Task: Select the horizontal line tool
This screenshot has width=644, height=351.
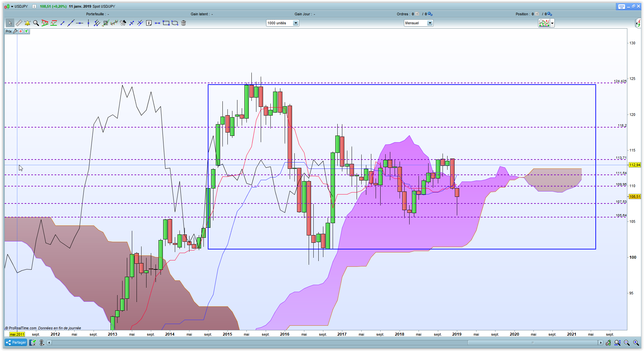Action: point(79,23)
